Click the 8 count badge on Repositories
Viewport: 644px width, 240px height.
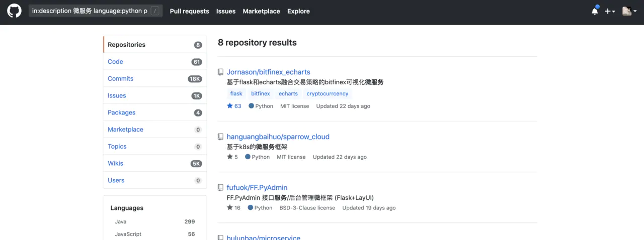[x=198, y=45]
